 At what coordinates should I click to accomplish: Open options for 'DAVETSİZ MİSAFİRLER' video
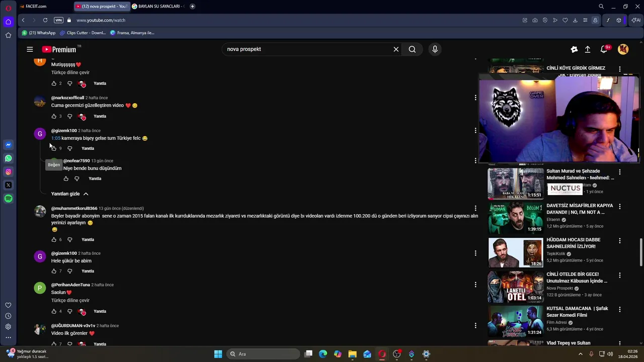620,206
